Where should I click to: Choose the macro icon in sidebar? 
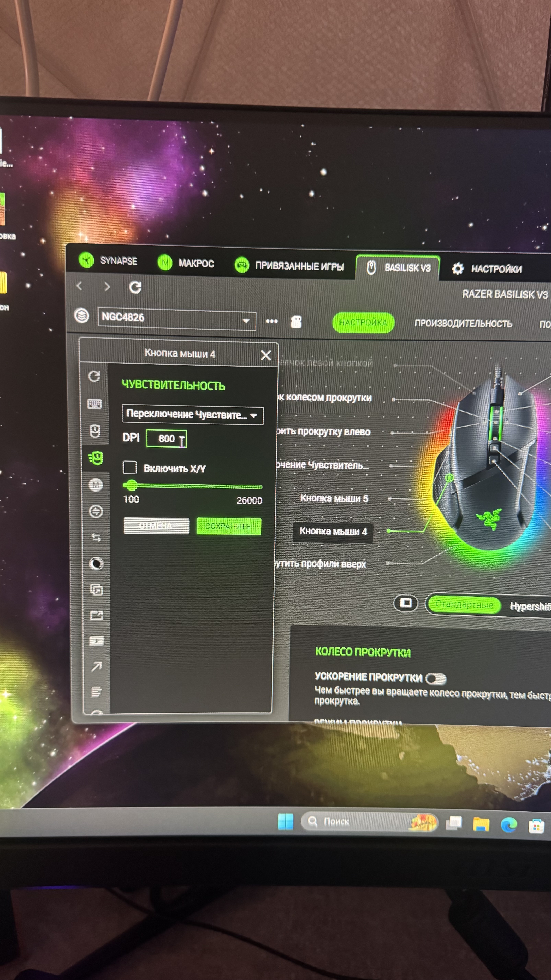(x=96, y=485)
